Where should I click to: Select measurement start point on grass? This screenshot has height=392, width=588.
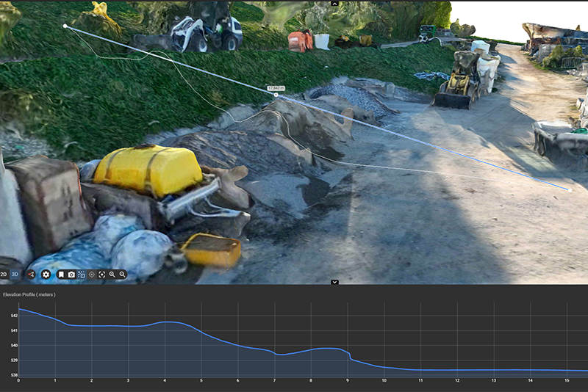pos(65,26)
